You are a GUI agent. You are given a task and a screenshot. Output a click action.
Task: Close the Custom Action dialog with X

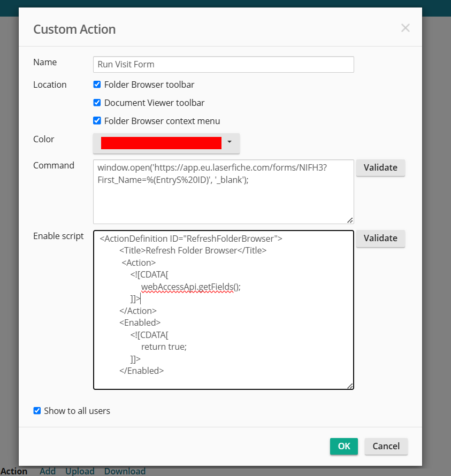(405, 28)
